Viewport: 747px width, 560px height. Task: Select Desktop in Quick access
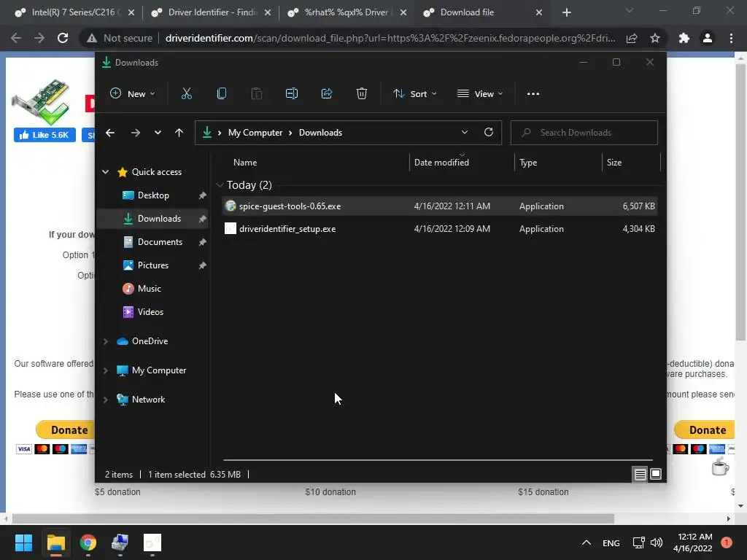click(x=153, y=195)
